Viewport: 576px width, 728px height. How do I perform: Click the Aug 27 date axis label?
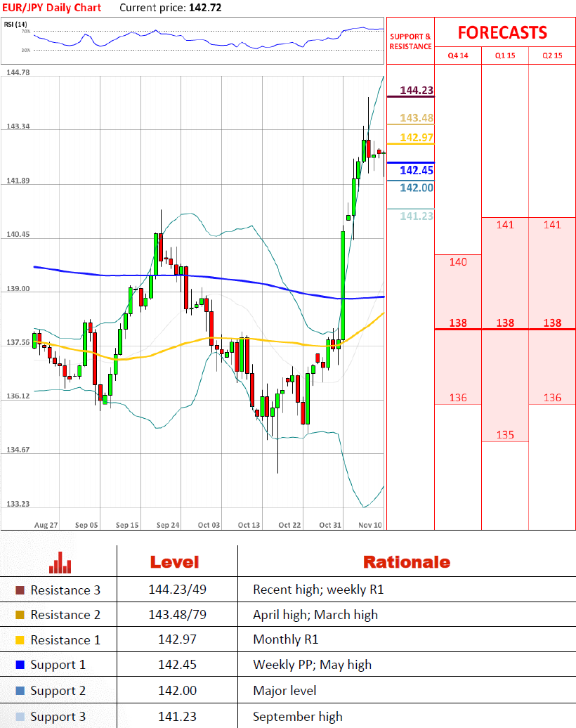(x=46, y=525)
